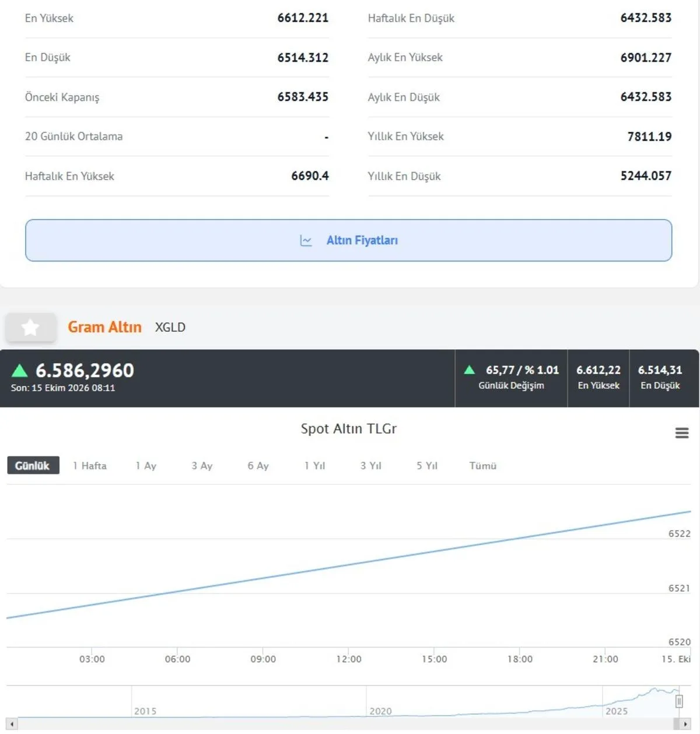Screen dimensions: 700x734
Task: Click the navigator right scroll arrow
Action: pos(685,724)
